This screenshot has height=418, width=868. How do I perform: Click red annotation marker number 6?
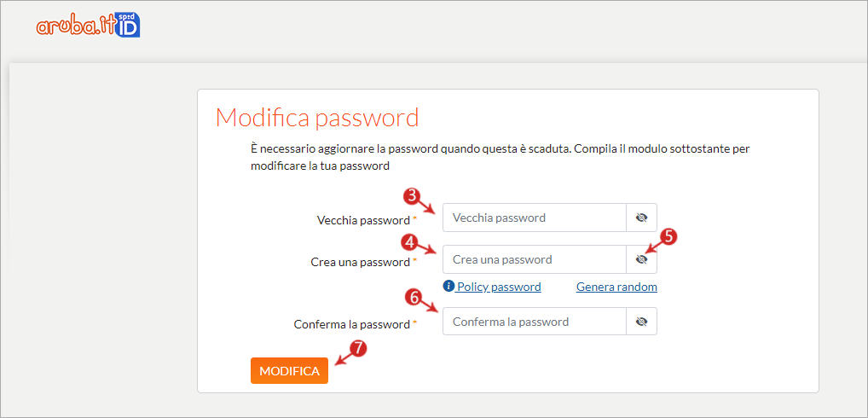point(412,298)
